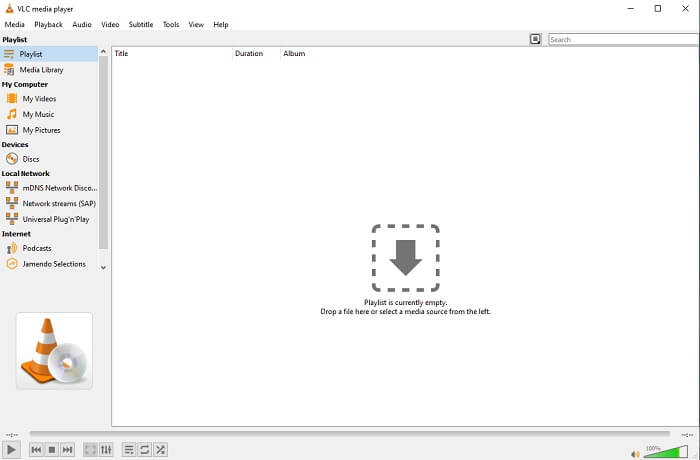Click the Media Library database icon

coord(9,69)
